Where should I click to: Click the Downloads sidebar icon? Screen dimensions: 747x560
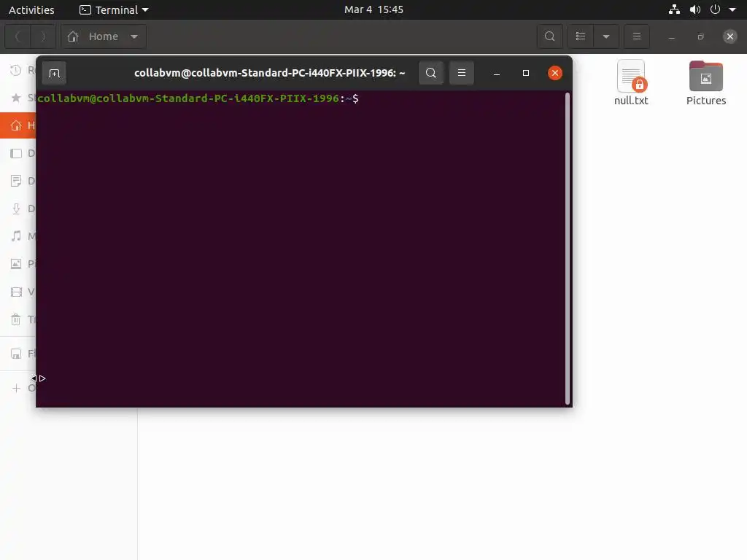16,209
